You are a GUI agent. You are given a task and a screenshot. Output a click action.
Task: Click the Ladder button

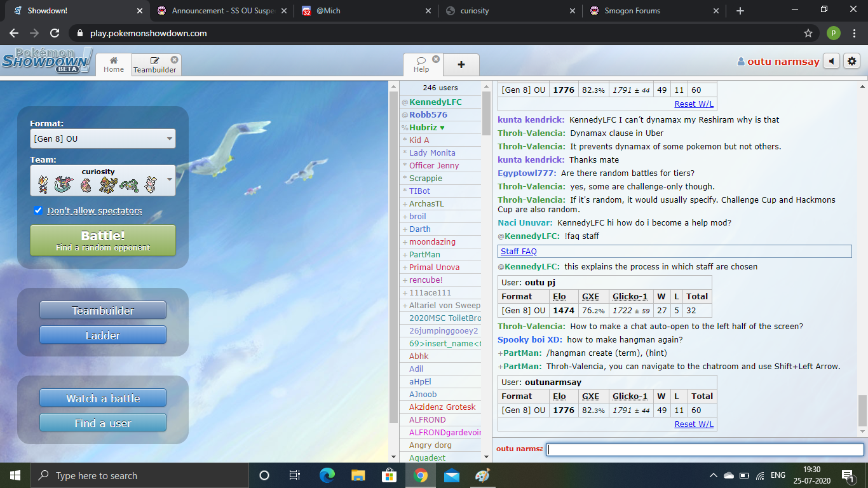coord(103,335)
